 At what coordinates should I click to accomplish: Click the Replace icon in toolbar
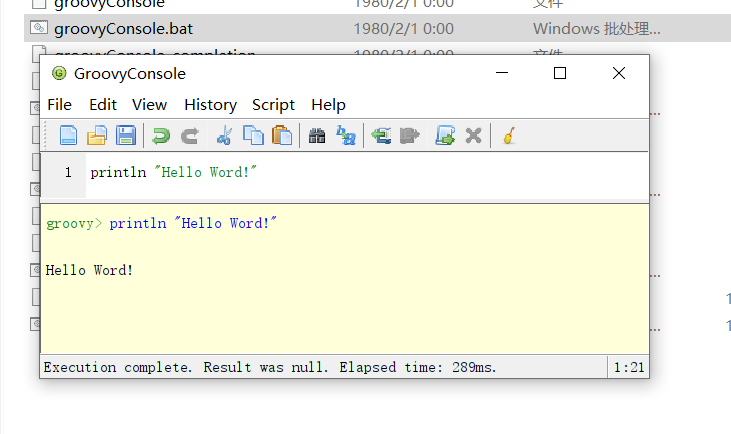click(346, 135)
